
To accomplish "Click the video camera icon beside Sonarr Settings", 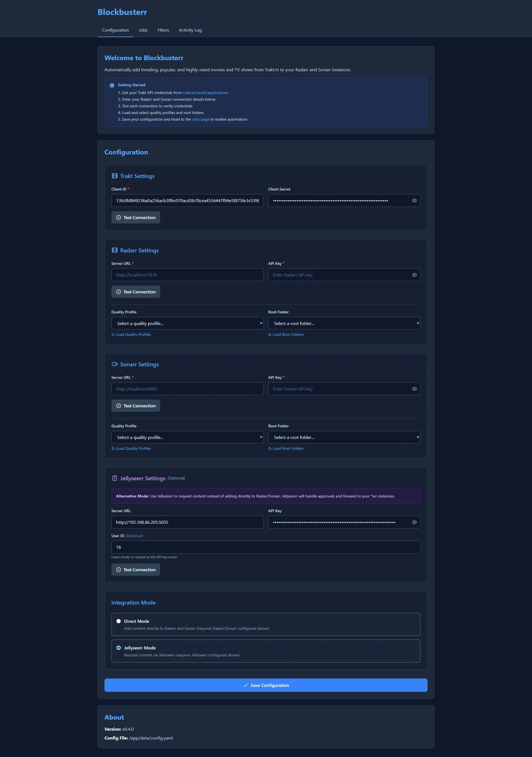I will (115, 364).
